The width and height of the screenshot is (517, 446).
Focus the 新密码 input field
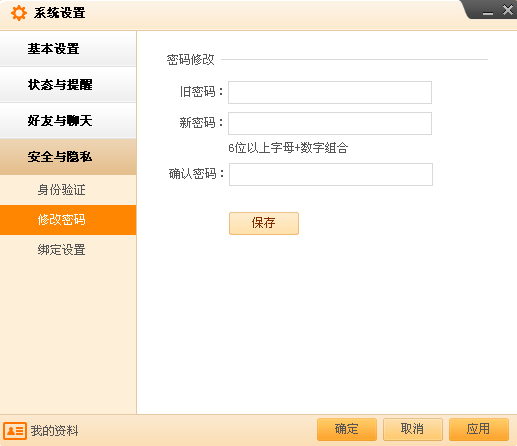(x=330, y=124)
